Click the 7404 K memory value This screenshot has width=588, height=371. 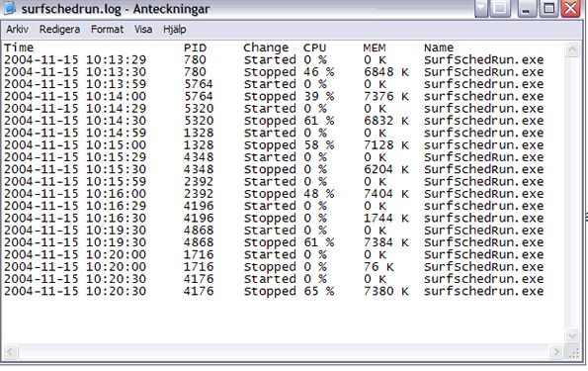385,194
